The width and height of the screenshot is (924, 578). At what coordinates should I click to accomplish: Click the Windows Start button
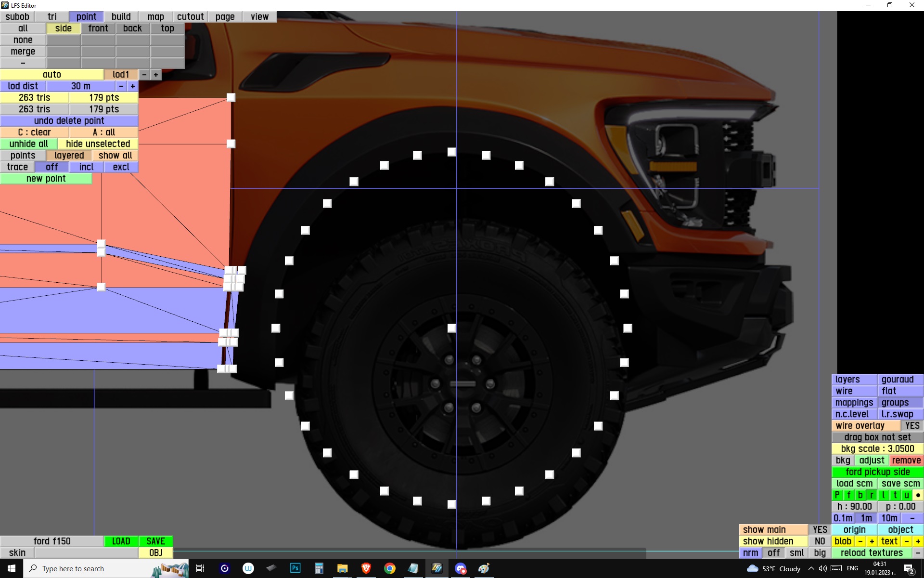(12, 568)
